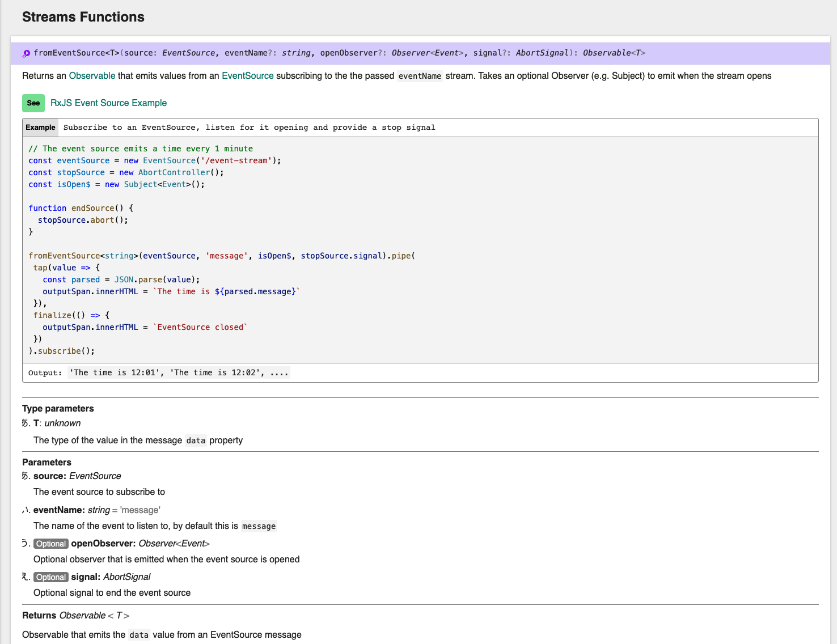Click the Parameters section heading
Image resolution: width=837 pixels, height=644 pixels.
click(47, 462)
